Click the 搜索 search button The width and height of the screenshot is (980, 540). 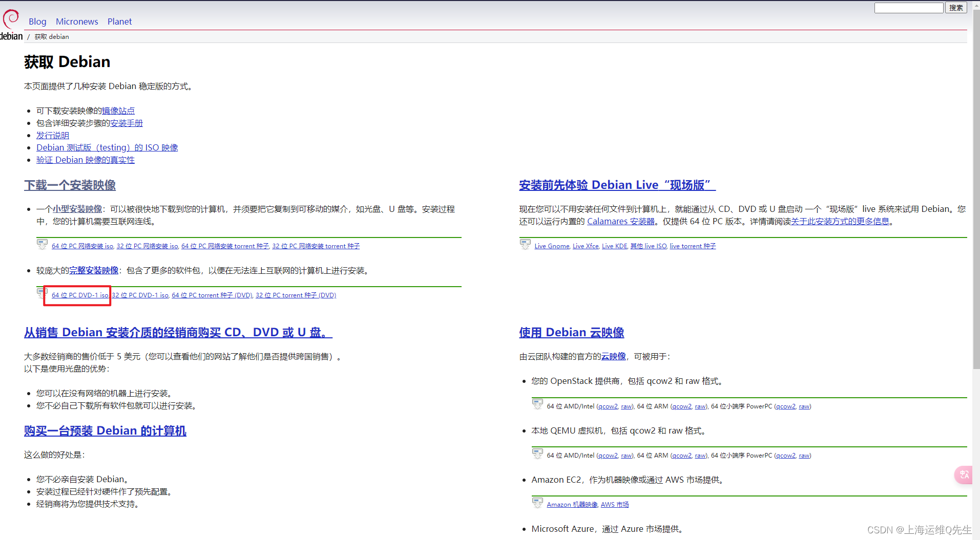(956, 8)
